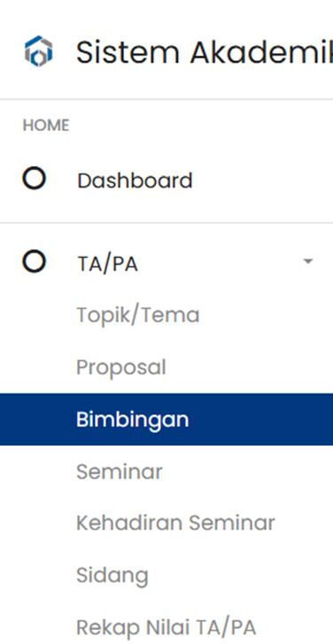Click the Sistem Akademik title text

205,52
